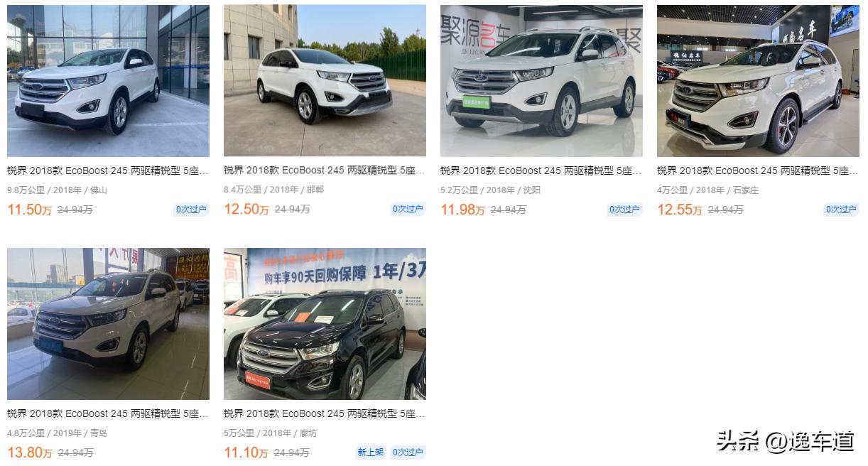Click the 新上架 badge on Langfang listing
The width and height of the screenshot is (868, 466).
[x=370, y=453]
